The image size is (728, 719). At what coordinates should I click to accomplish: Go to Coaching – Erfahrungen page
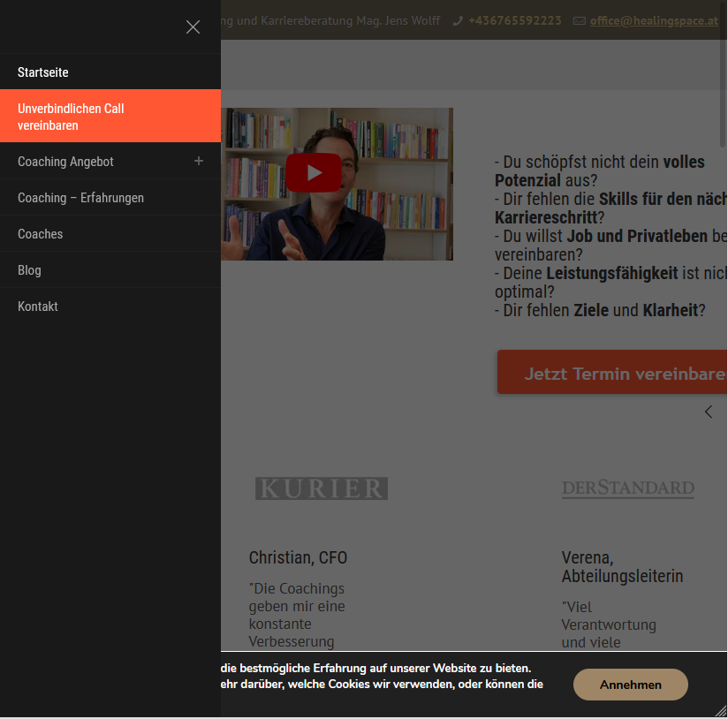click(110, 198)
